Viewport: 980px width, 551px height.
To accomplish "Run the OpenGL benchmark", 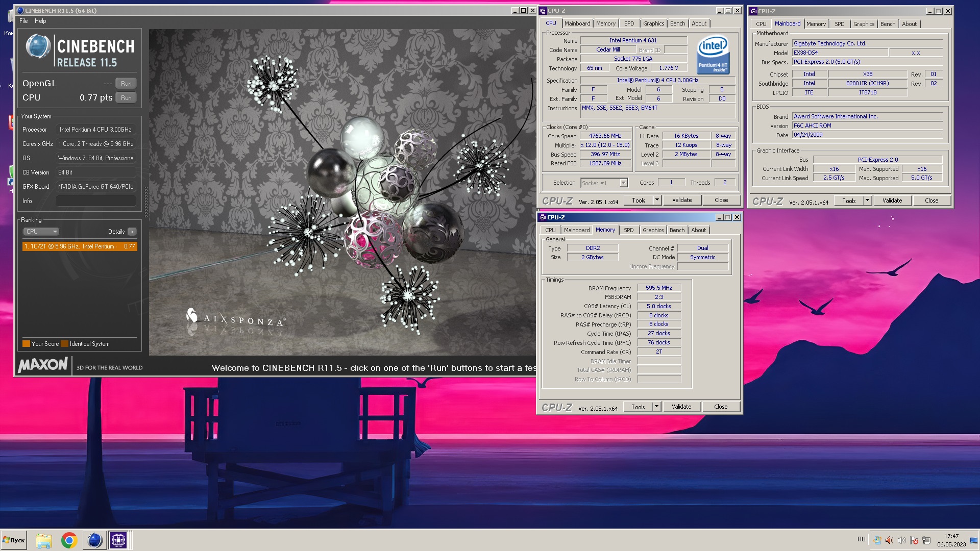I will 126,84.
